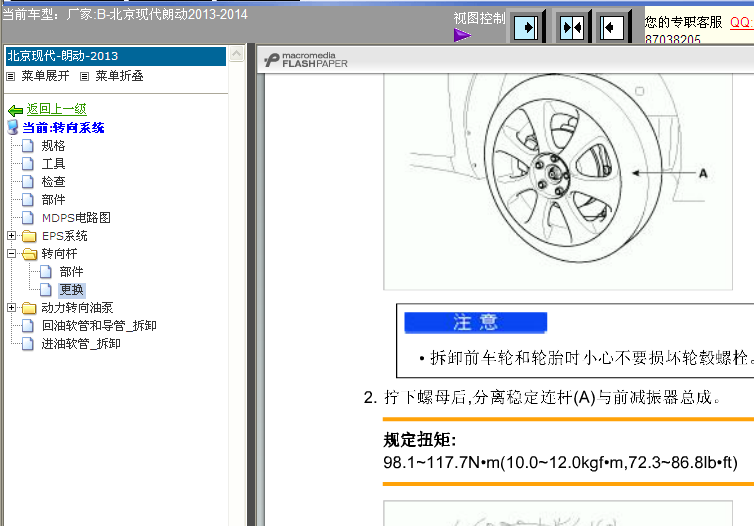Click the 北京现代-朗动-2013 title bar
The height and width of the screenshot is (526, 754).
click(115, 56)
